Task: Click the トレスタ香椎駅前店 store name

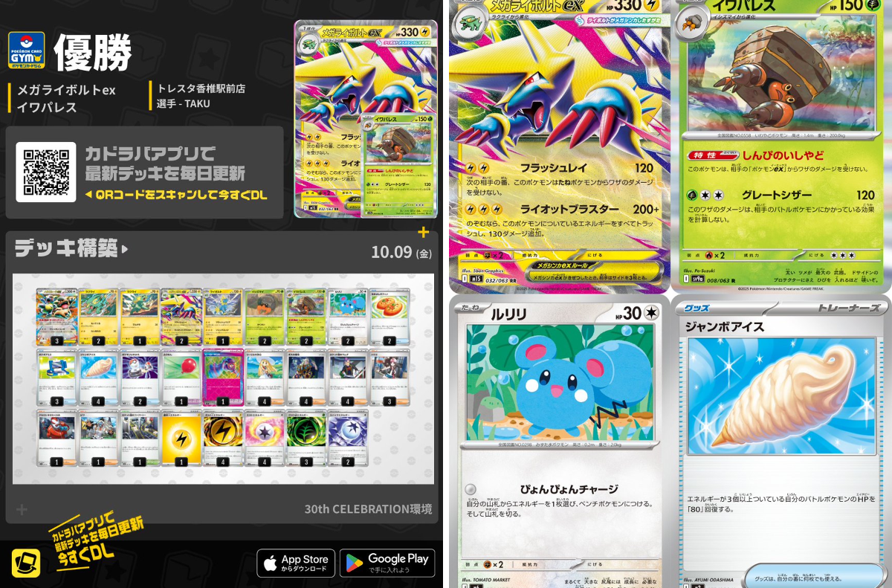Action: click(x=201, y=88)
